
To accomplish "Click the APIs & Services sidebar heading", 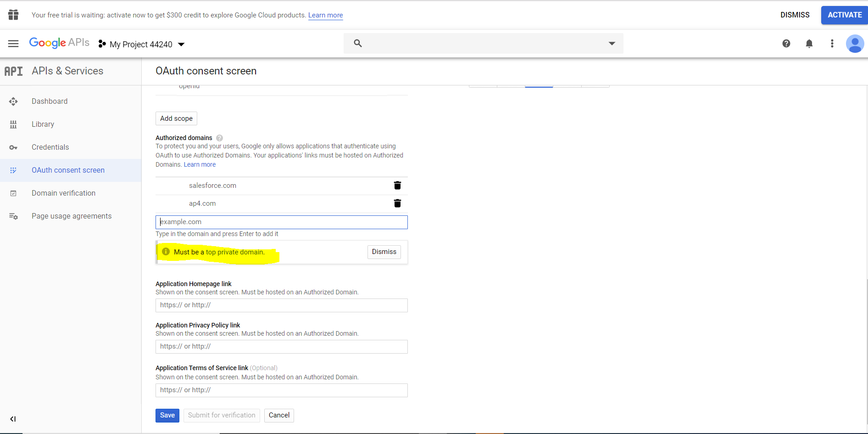I will (x=67, y=71).
